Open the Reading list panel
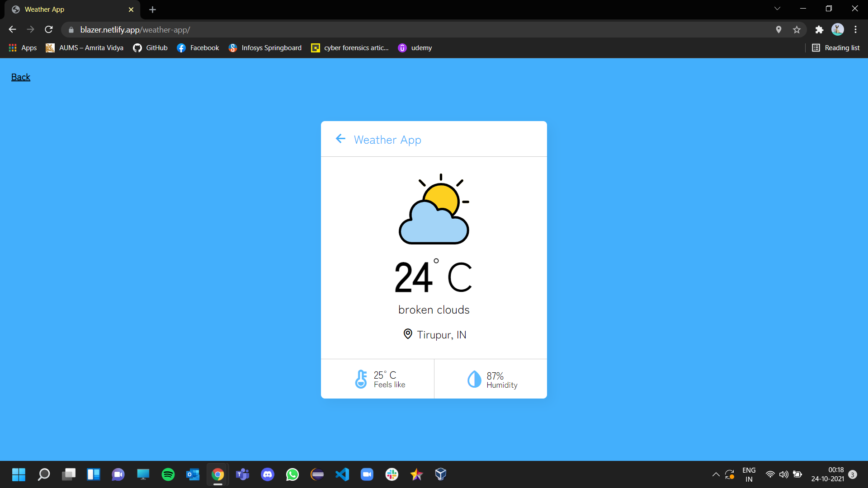The image size is (868, 488). tap(836, 48)
